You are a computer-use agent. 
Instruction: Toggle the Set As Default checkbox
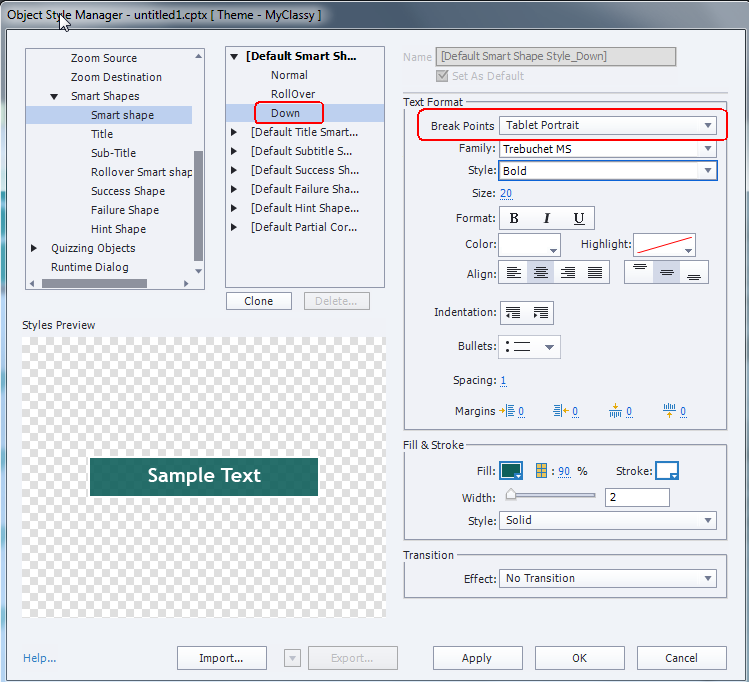(x=443, y=76)
